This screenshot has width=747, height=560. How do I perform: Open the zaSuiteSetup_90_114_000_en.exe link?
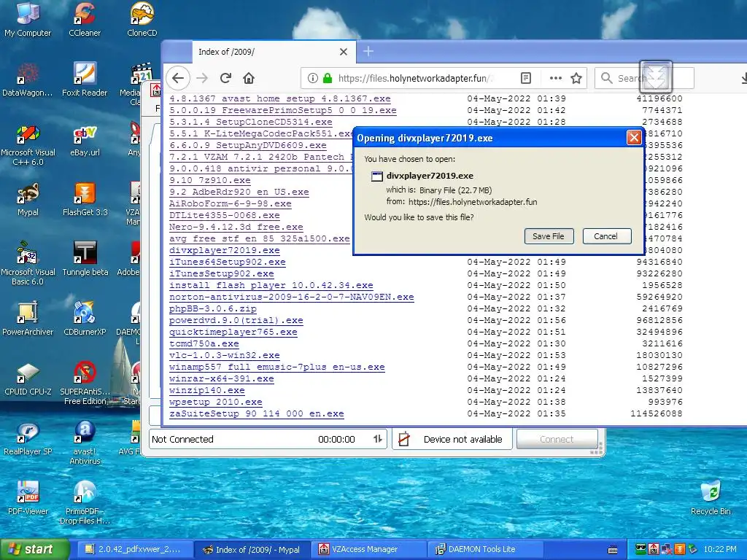(x=257, y=413)
